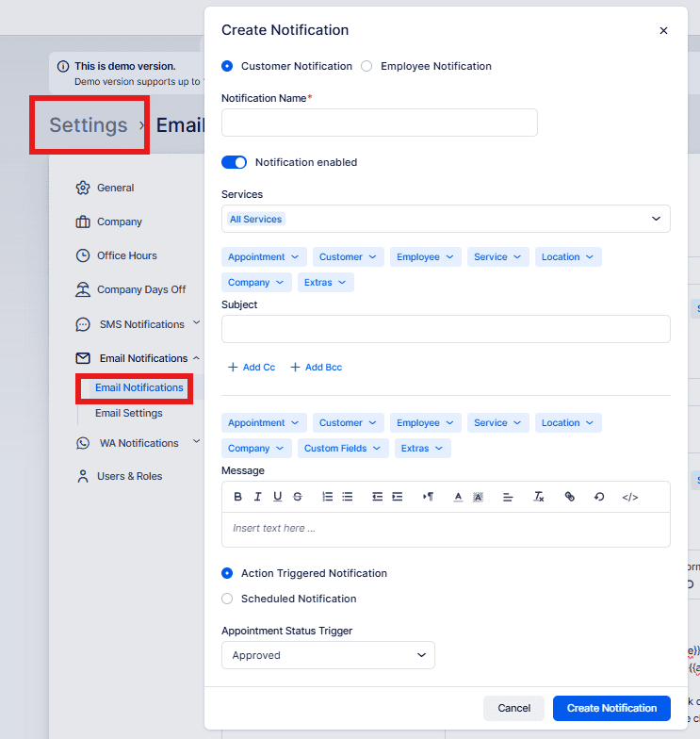Click the Company briefcase icon
700x739 pixels.
[83, 222]
